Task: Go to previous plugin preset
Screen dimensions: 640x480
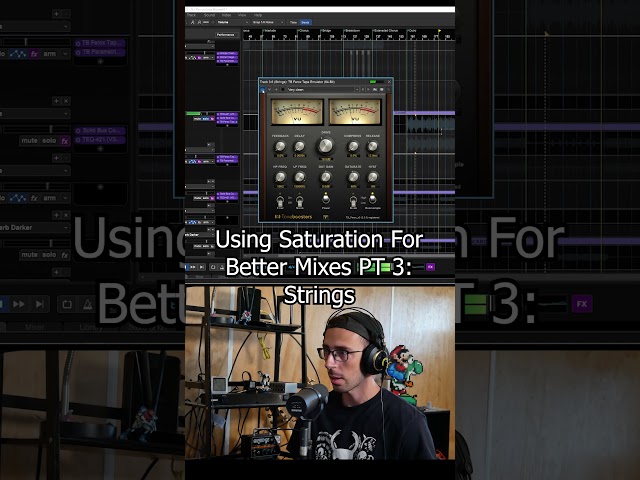Action: 363,89
